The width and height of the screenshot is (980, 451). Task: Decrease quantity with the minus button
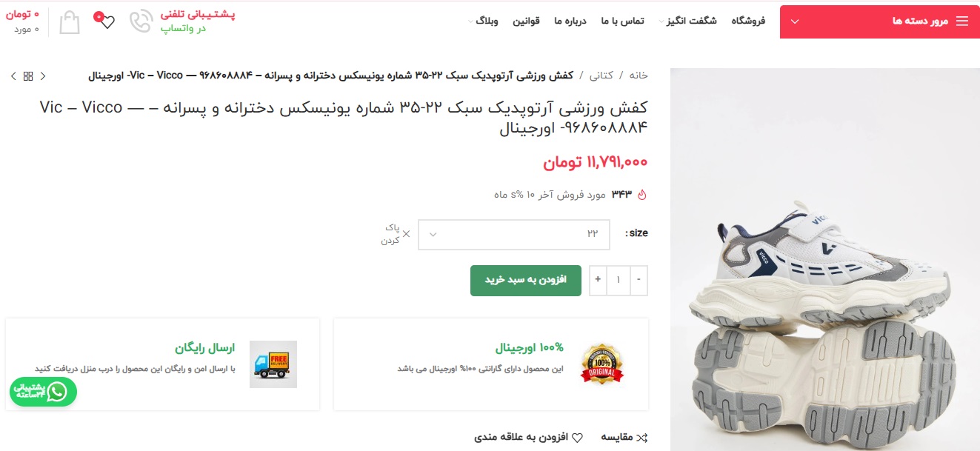[639, 280]
